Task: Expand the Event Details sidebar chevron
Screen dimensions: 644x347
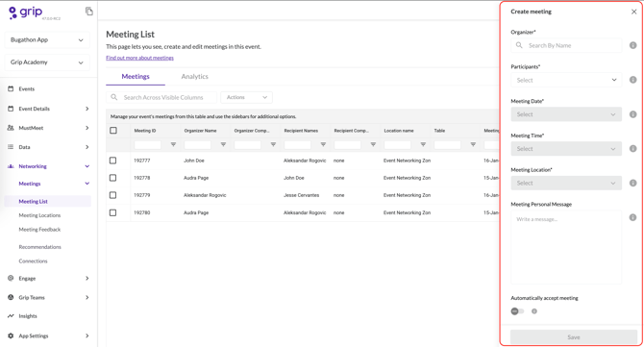Action: 87,109
